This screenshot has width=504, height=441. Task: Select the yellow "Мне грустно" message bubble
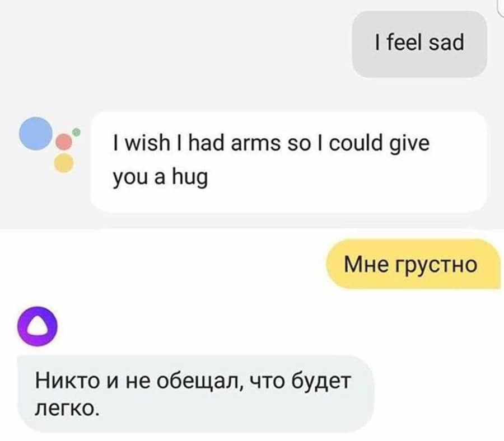tap(413, 264)
